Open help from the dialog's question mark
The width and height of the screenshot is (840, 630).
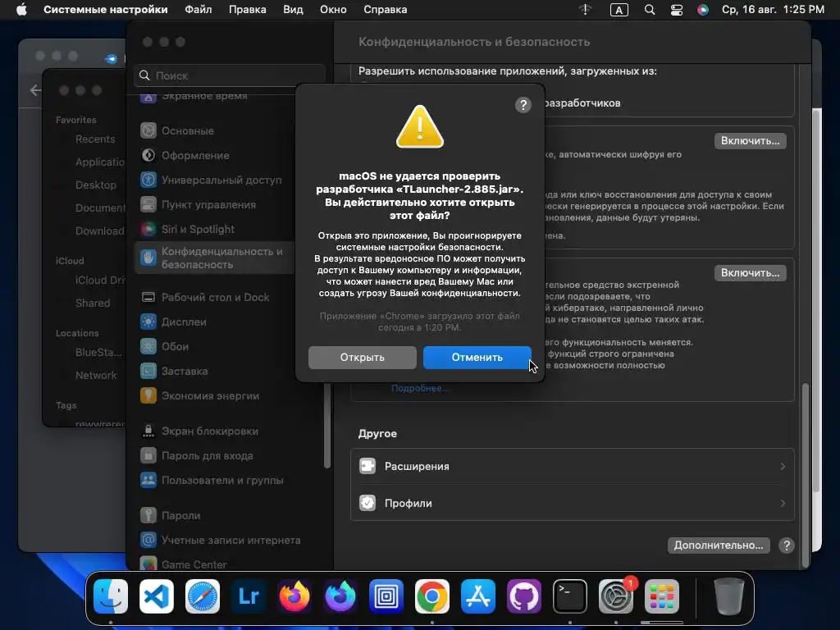point(523,105)
